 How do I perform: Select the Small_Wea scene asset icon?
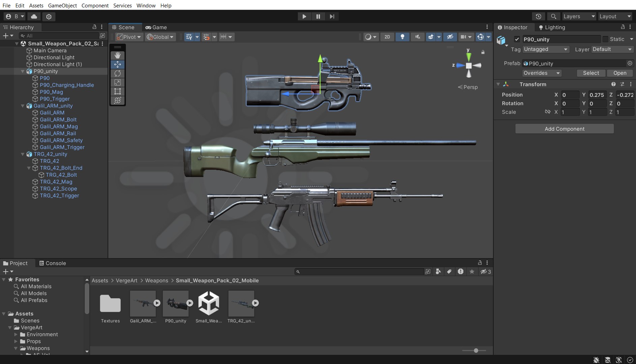[x=209, y=303]
